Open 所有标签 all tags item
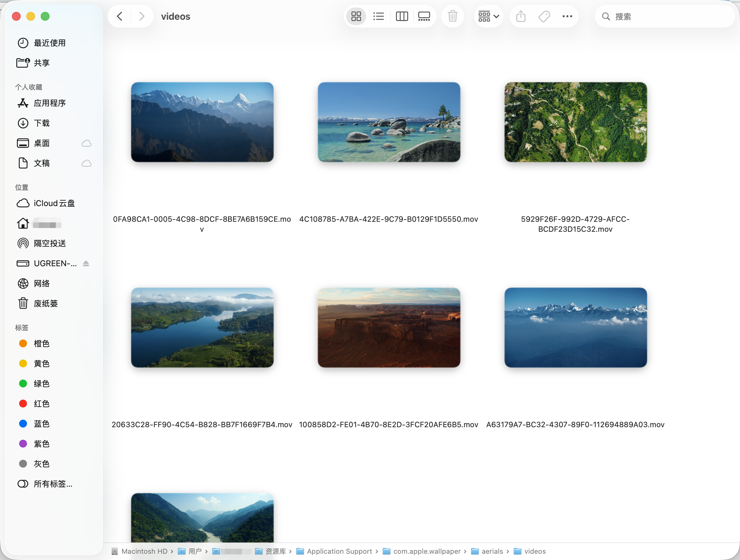 pos(53,484)
